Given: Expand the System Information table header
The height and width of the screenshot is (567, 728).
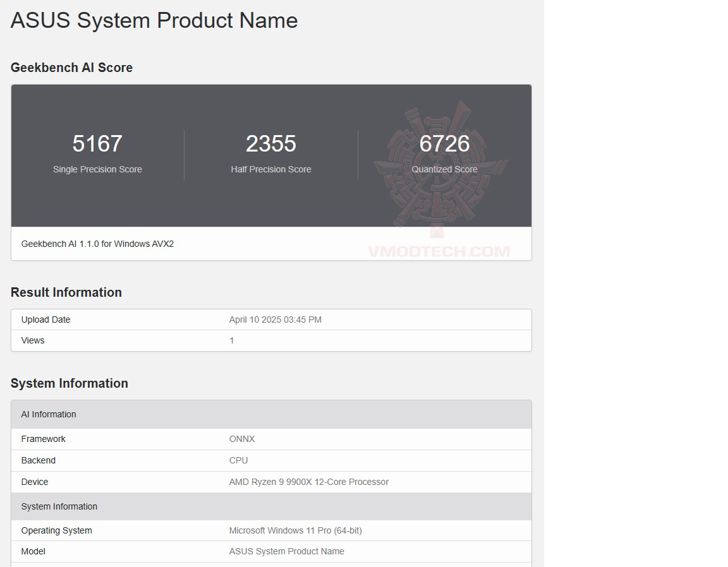Looking at the screenshot, I should [x=59, y=506].
